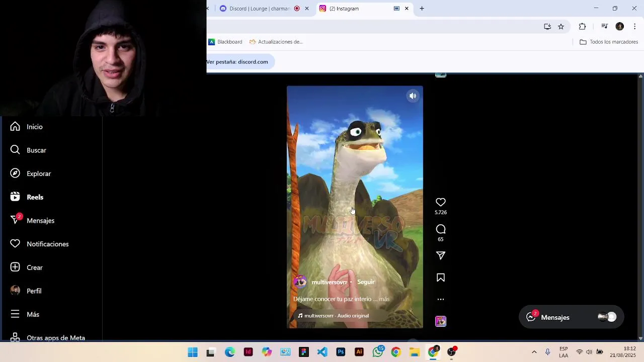Open Microsoft Edge from taskbar

click(x=229, y=352)
